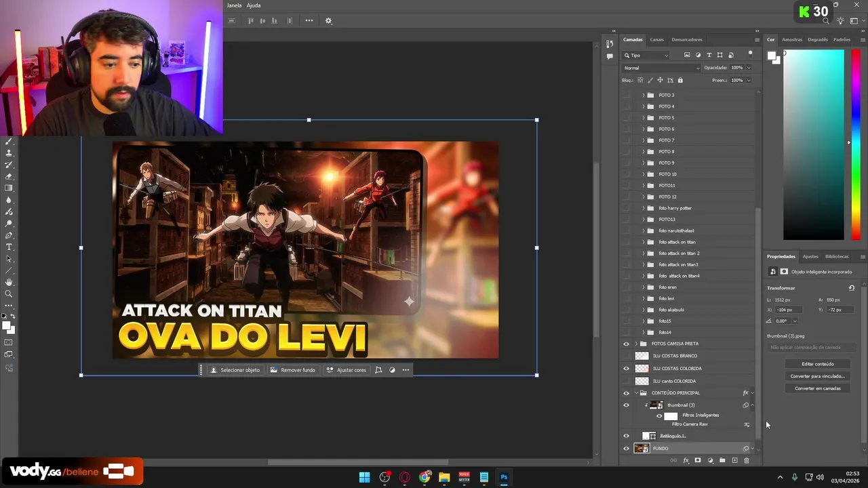Select the Clone Stamp tool

click(9, 153)
